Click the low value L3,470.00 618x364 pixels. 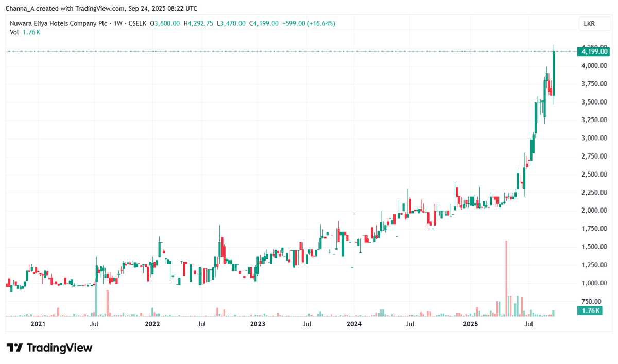click(232, 23)
